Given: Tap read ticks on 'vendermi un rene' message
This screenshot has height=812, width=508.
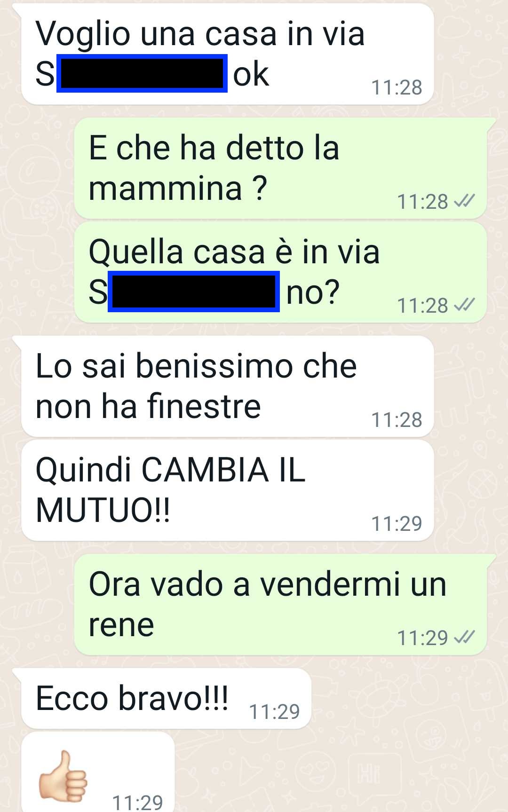Looking at the screenshot, I should pyautogui.click(x=464, y=637).
